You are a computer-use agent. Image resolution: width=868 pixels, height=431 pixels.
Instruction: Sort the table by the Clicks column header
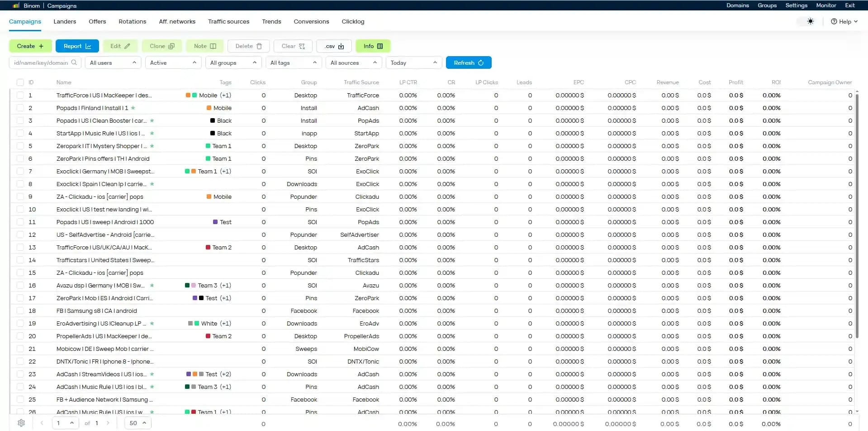pyautogui.click(x=258, y=82)
